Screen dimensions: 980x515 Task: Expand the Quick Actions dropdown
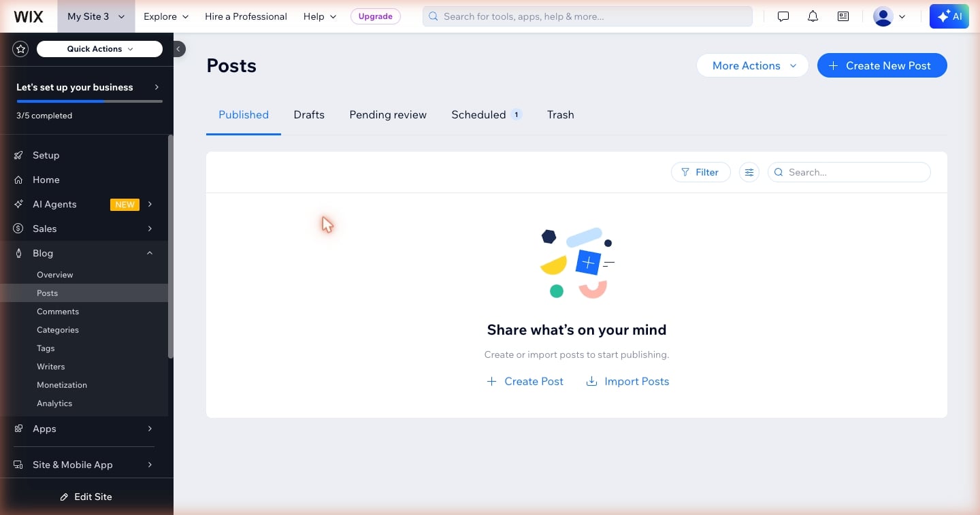[x=99, y=49]
